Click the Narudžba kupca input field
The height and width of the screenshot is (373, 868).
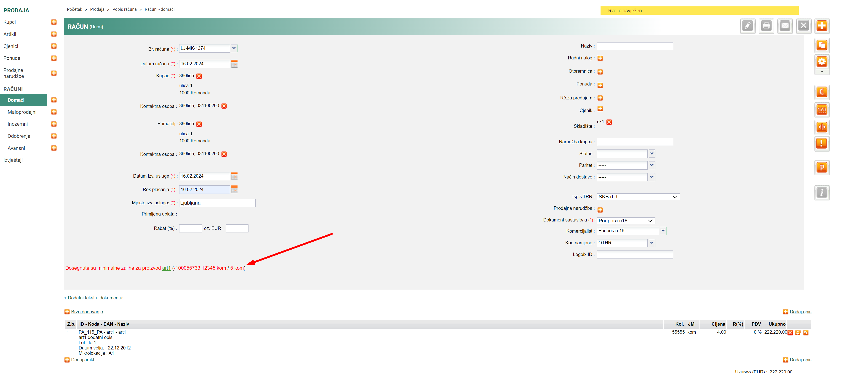(635, 142)
